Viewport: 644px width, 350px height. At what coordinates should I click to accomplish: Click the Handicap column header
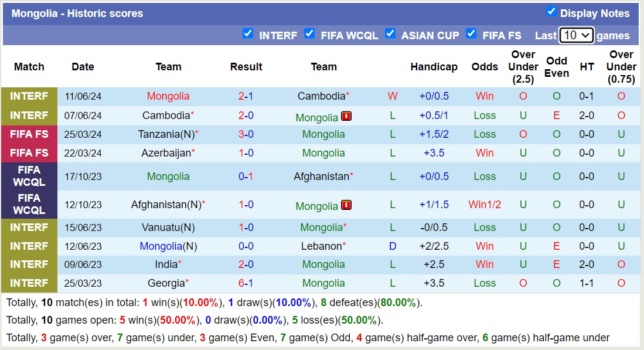pos(434,67)
